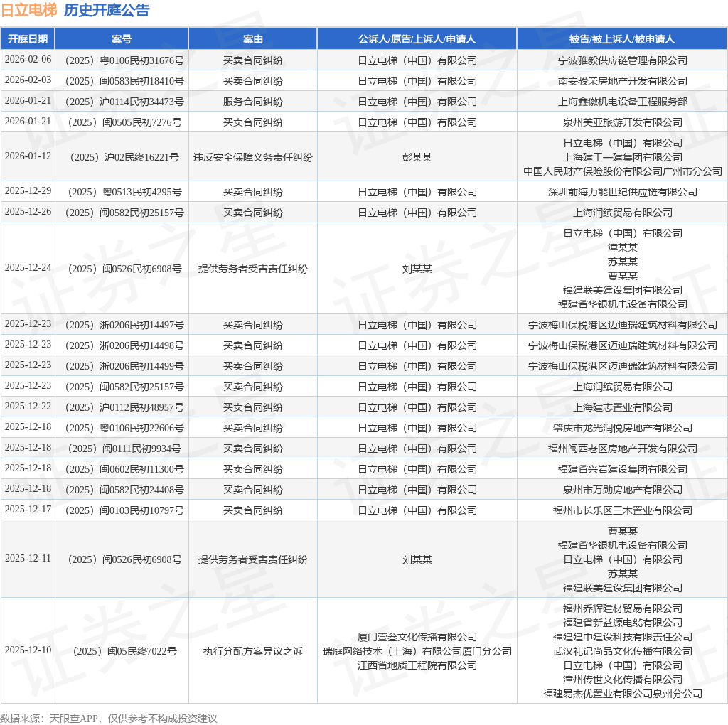Click 上海建工一建集团有限公司 in defendants
Image resolution: width=728 pixels, height=725 pixels.
tap(623, 157)
